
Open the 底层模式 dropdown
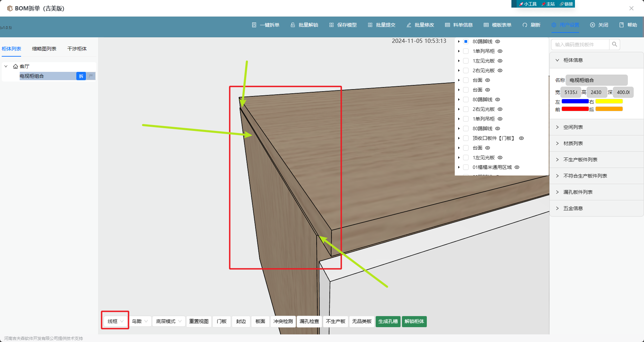(x=169, y=321)
